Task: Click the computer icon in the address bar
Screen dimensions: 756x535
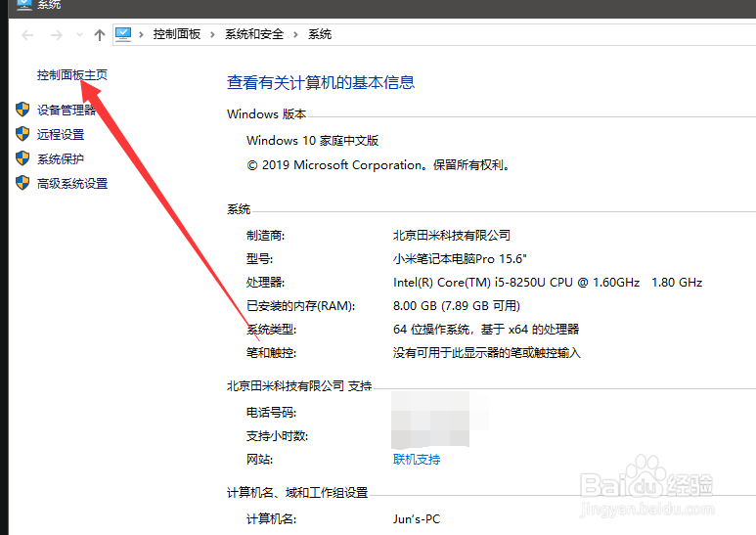Action: click(123, 34)
